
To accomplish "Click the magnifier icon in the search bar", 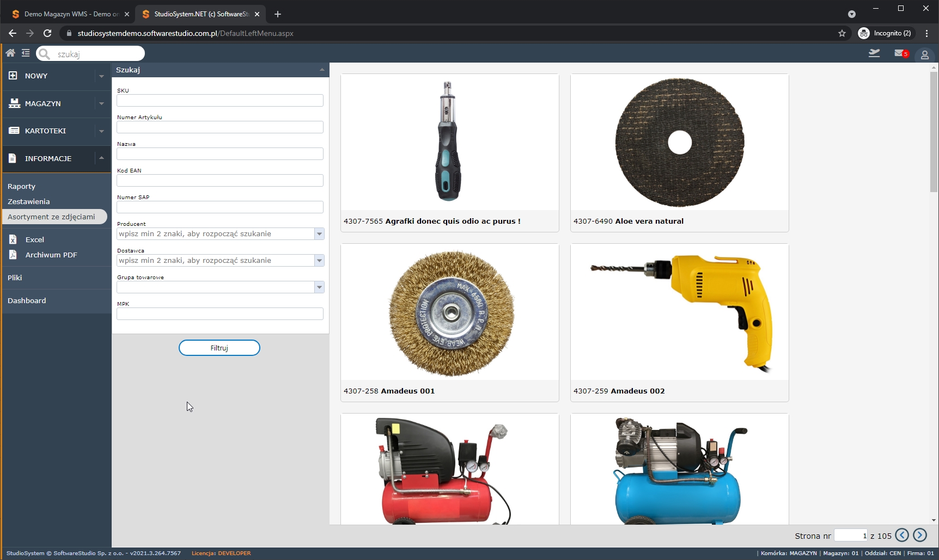I will pos(44,53).
